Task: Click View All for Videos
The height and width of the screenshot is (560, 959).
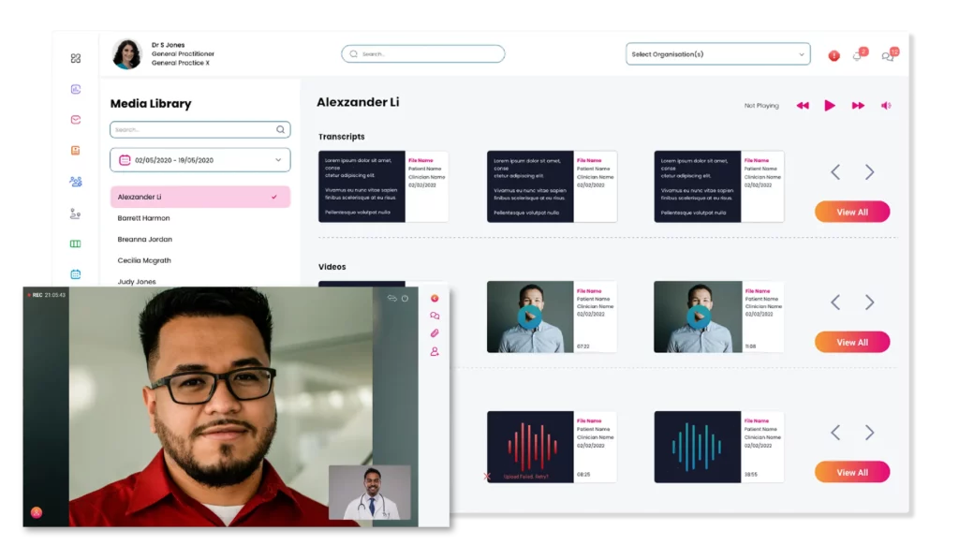Action: coord(852,343)
